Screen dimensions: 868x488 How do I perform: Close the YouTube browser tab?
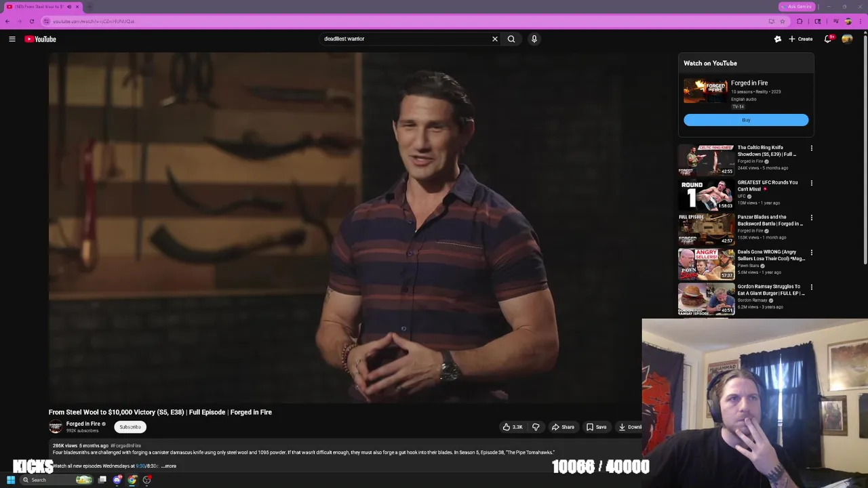[77, 7]
